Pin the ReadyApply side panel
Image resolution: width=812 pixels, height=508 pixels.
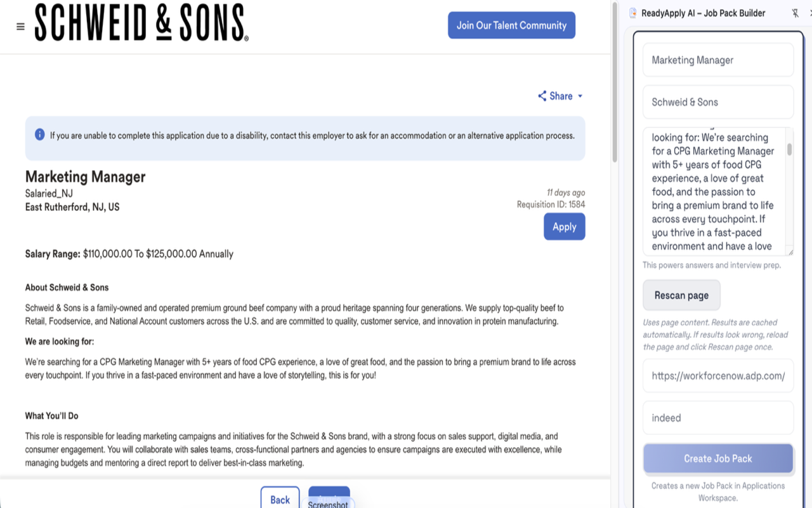tap(796, 13)
